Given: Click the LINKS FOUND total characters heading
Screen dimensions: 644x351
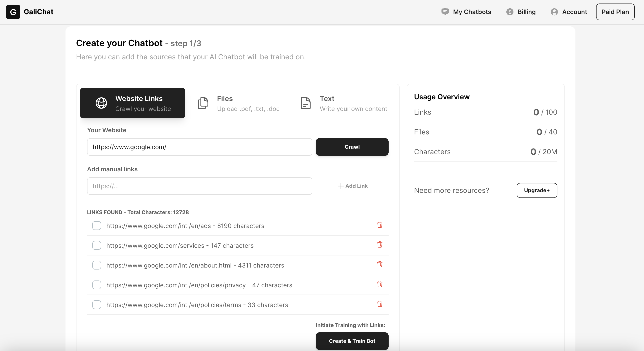Looking at the screenshot, I should (138, 212).
